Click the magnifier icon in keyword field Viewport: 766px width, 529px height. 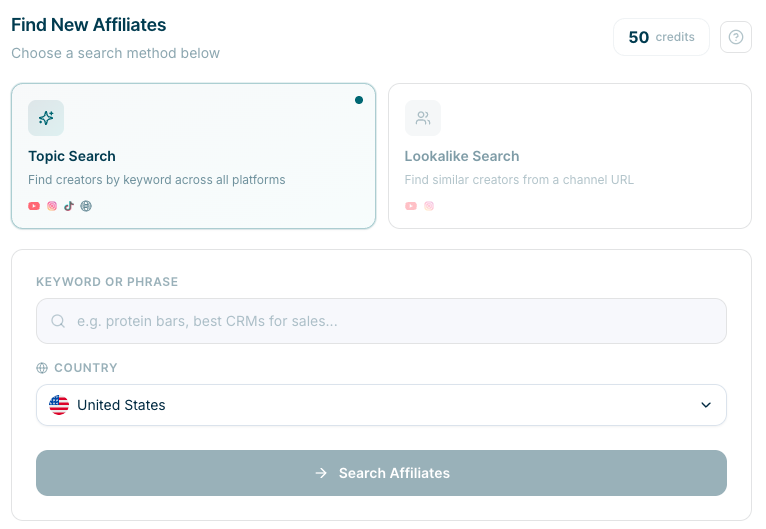coord(58,321)
